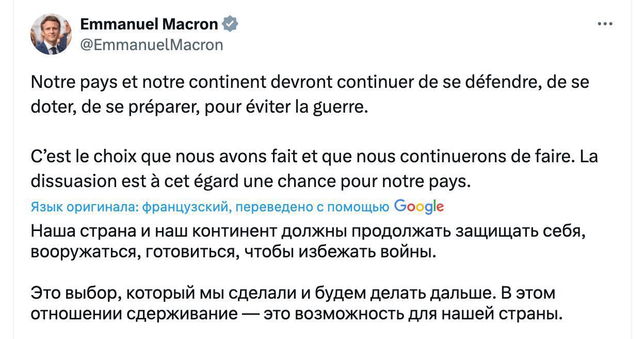Click the display name "Emmanuel Macron"

click(149, 24)
